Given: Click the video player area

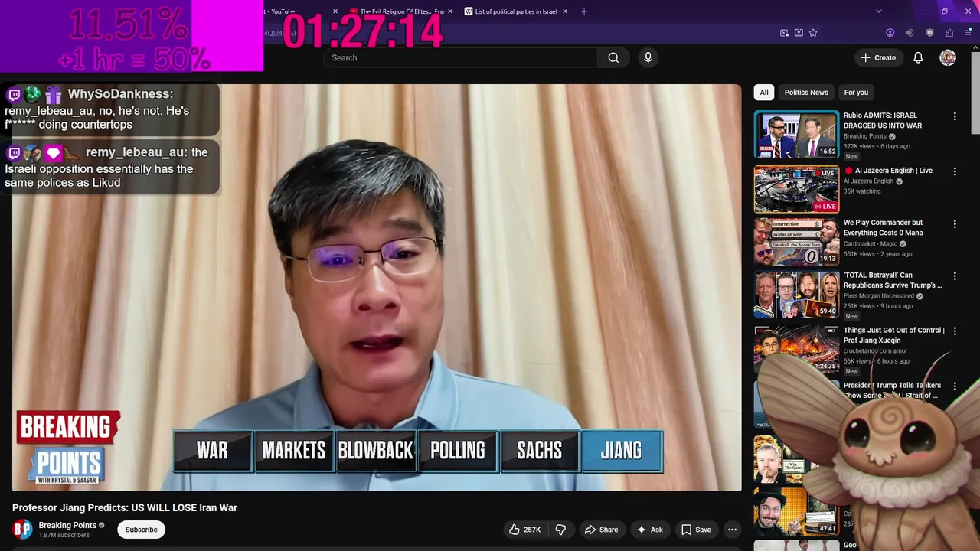Looking at the screenshot, I should (377, 287).
